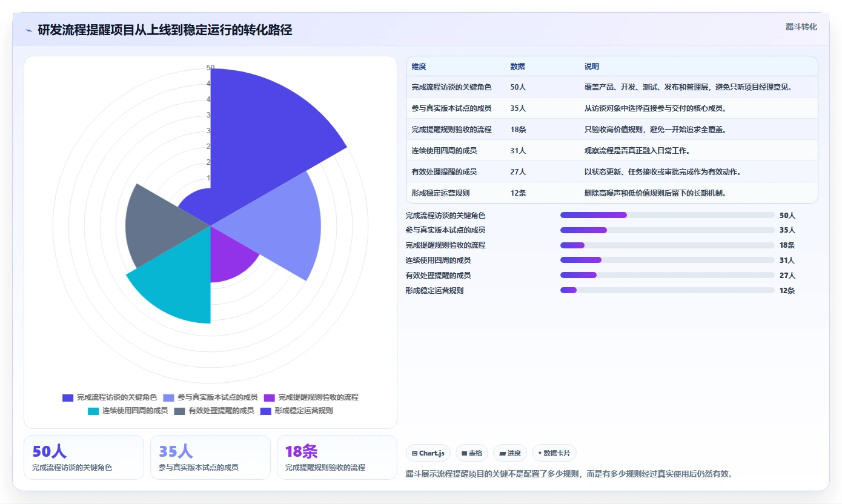Click the footer note starting 漏斗展示流程提醒项目
This screenshot has height=504, width=842.
click(x=569, y=474)
